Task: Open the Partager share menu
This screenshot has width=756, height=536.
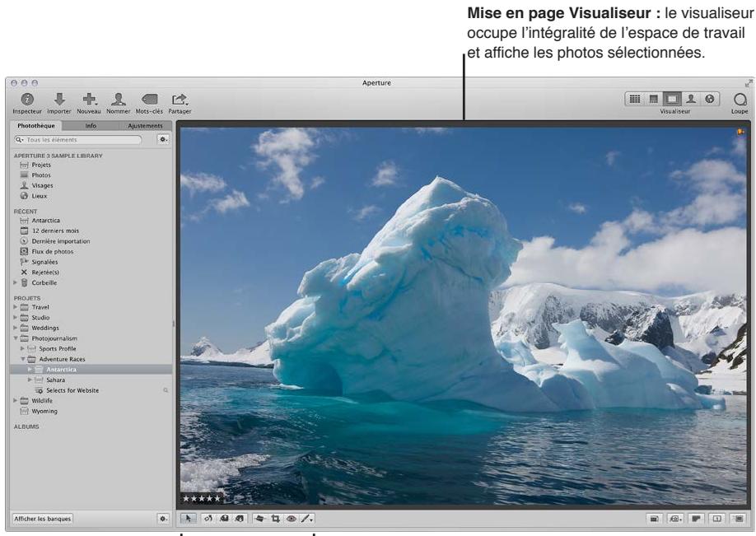Action: point(180,100)
